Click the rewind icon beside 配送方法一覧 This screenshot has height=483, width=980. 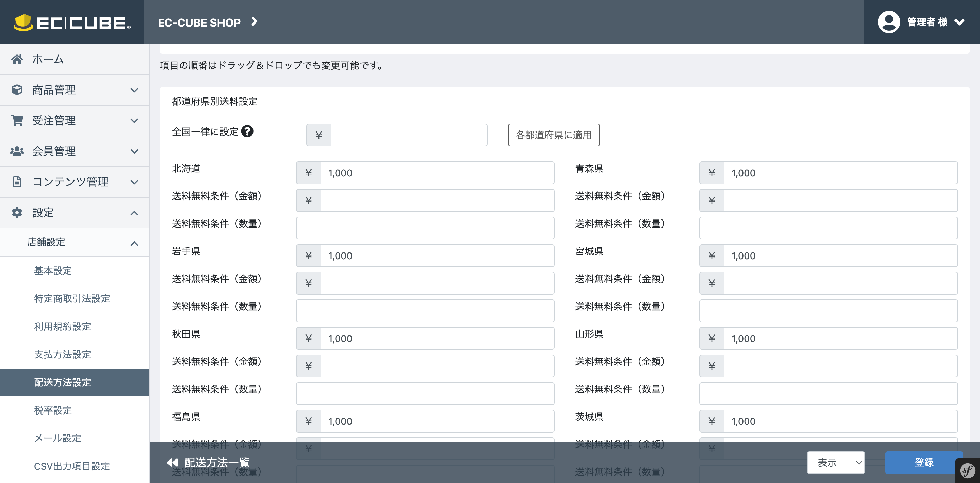pos(172,463)
